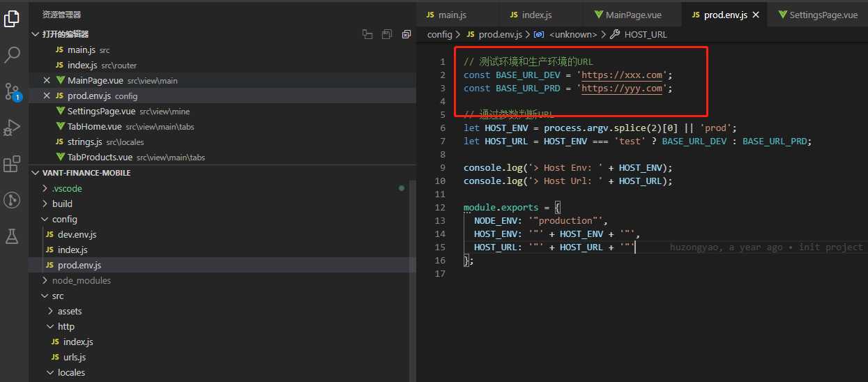Collapse the http folder
Image resolution: width=868 pixels, height=382 pixels.
pos(66,326)
